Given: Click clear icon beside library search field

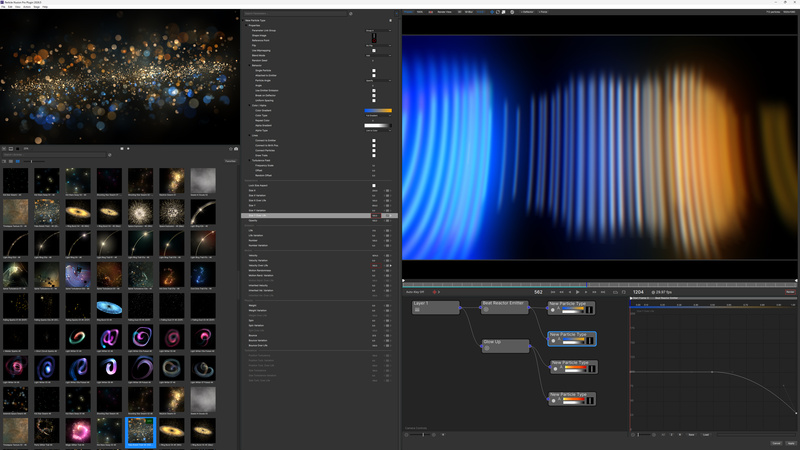Looking at the screenshot, I should tap(109, 155).
